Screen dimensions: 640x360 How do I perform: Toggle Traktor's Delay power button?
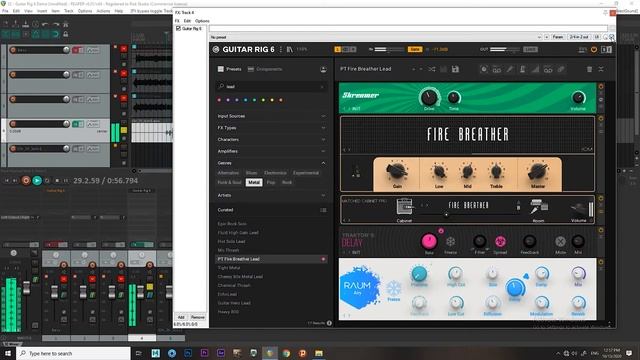601,230
